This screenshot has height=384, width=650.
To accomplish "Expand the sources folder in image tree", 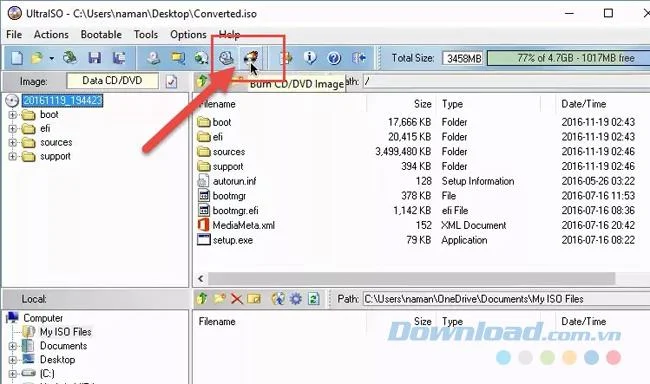I will pyautogui.click(x=12, y=142).
